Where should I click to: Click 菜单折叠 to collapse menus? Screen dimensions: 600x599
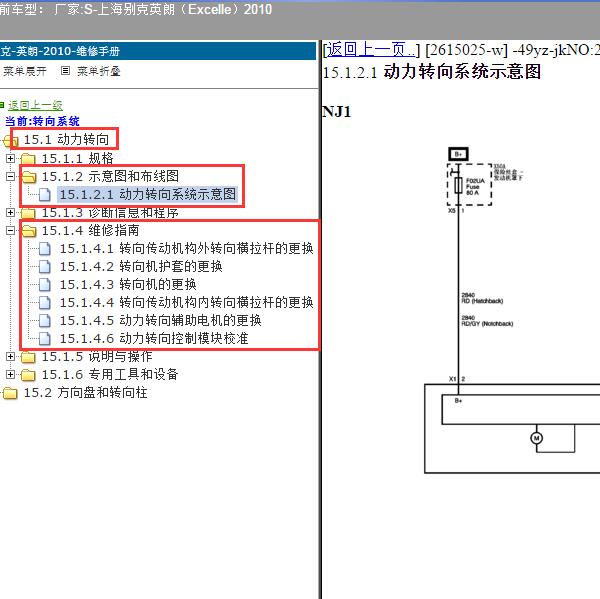99,71
